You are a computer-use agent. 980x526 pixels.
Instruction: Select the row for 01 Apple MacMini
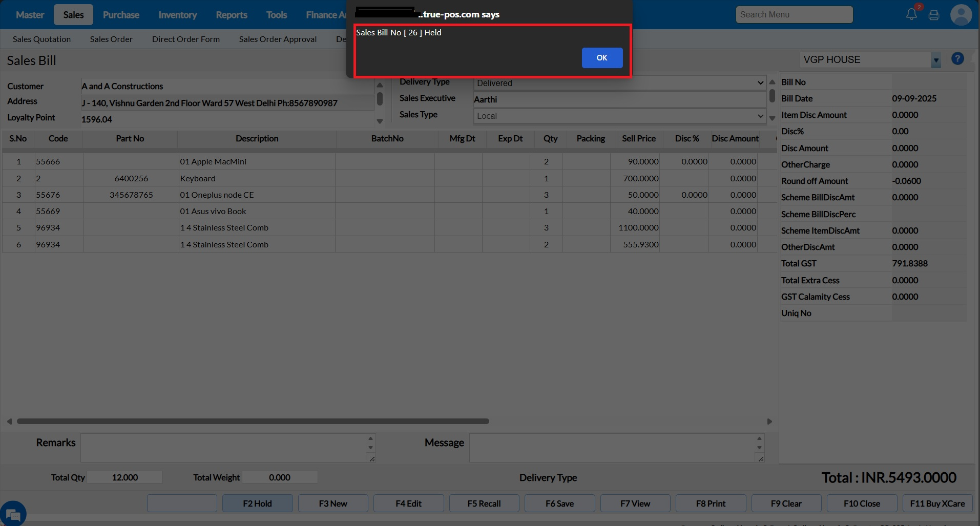click(389, 161)
